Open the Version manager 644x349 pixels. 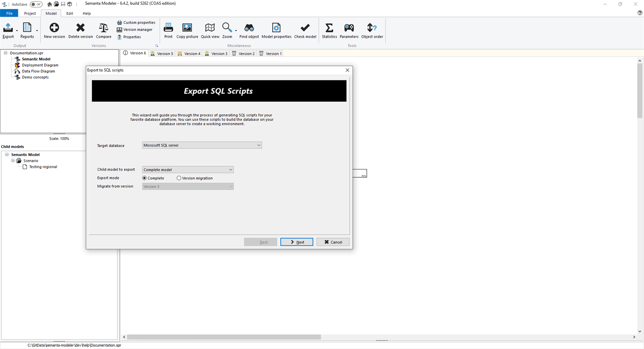[x=133, y=29]
